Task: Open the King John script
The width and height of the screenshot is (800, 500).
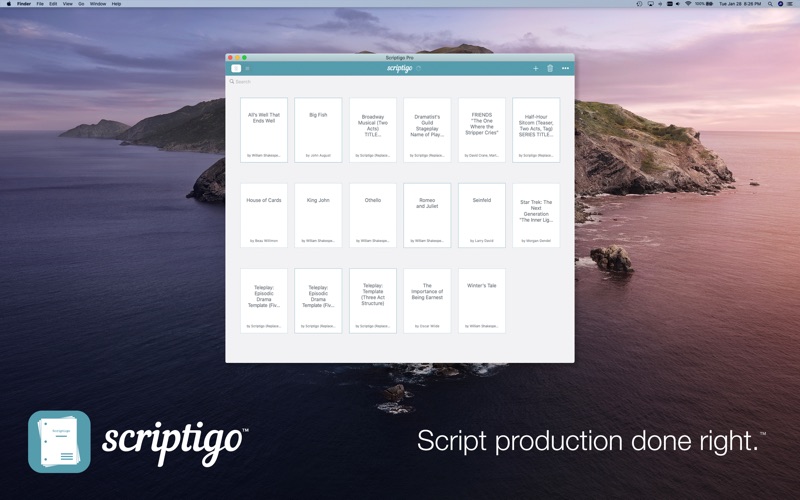Action: point(318,215)
